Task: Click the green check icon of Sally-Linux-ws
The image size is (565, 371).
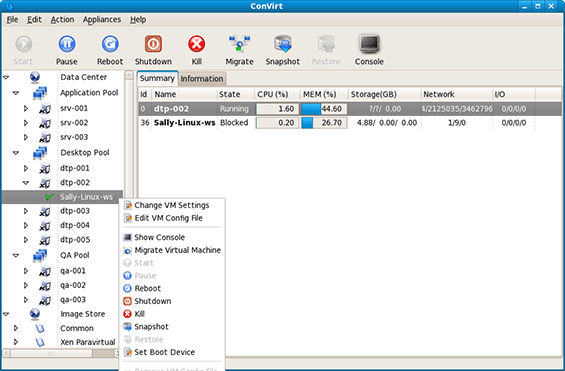Action: click(x=49, y=197)
